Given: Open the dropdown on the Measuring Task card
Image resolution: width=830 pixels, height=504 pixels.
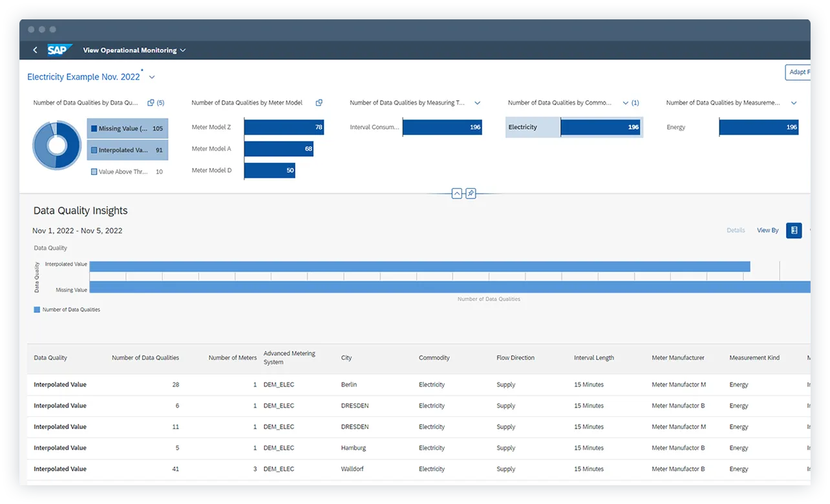Looking at the screenshot, I should 477,102.
